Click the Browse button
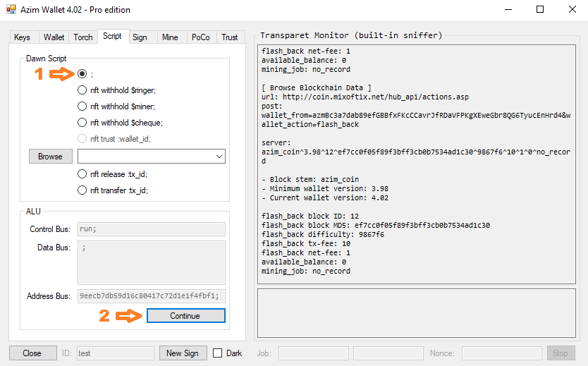The width and height of the screenshot is (588, 366). tap(51, 157)
